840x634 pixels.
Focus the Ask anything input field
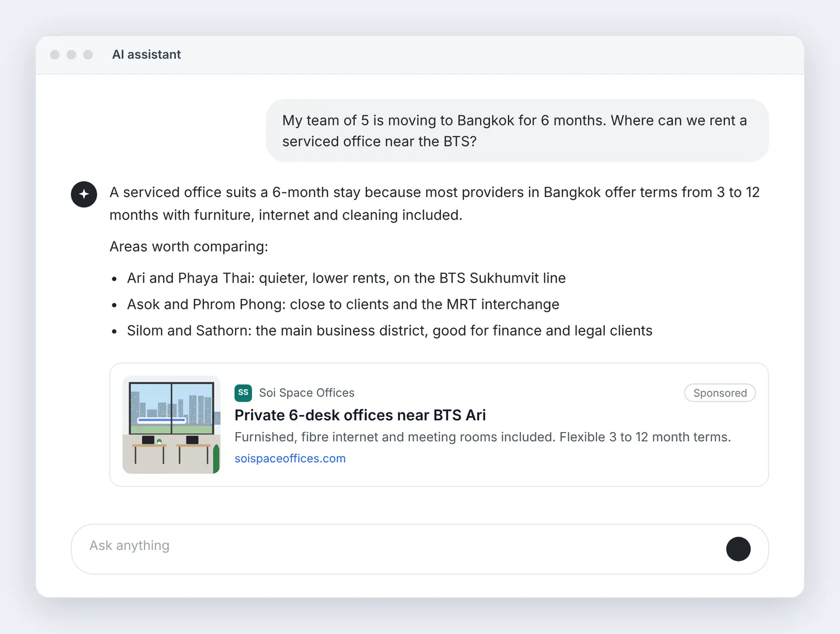click(420, 549)
